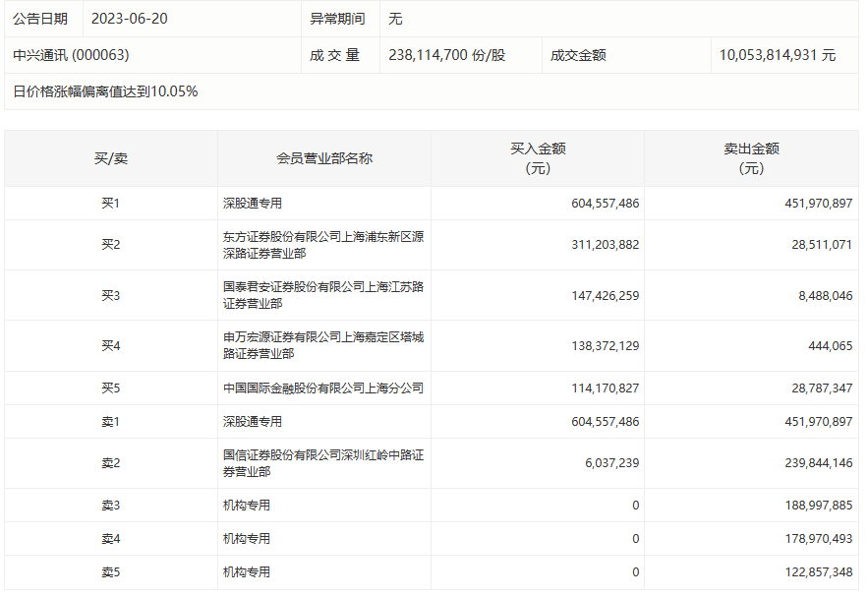Click 东方证券 上海浦东新区源深路 branch name
Image resolution: width=868 pixels, height=597 pixels.
323,245
